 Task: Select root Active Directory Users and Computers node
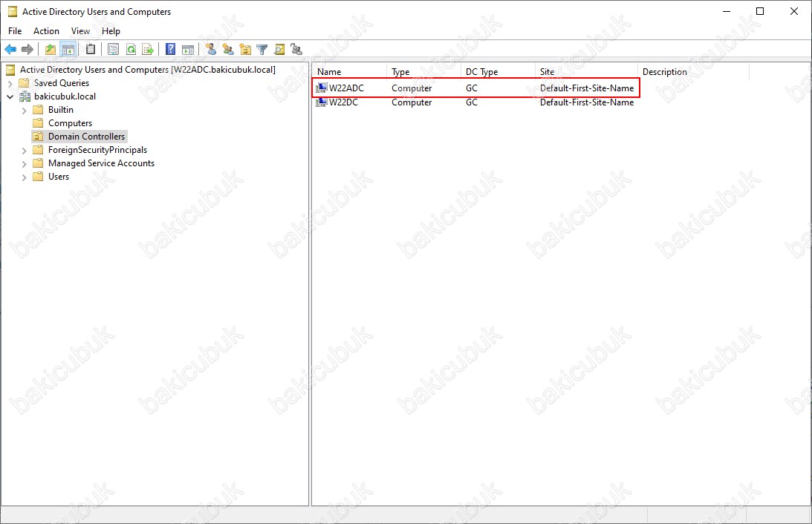[x=148, y=69]
